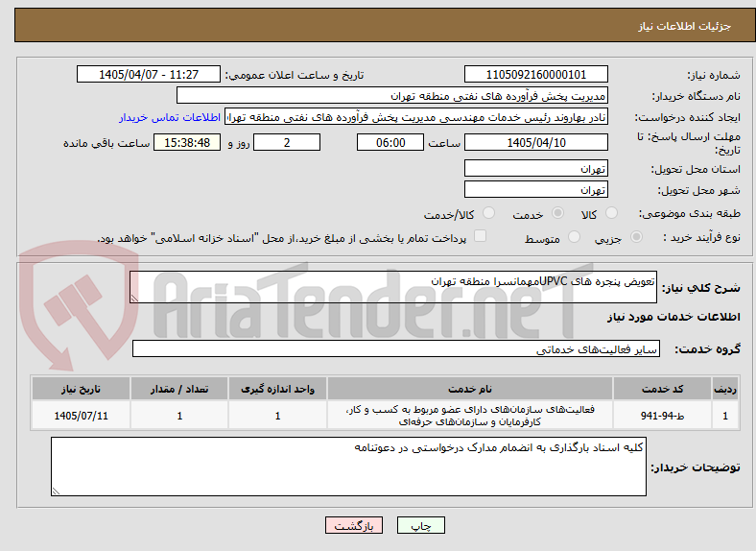This screenshot has height=551, width=756.
Task: Click the service name cell in row 1
Action: [x=469, y=416]
